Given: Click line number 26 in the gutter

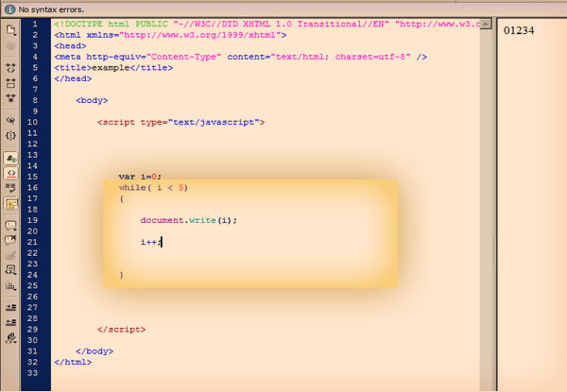Looking at the screenshot, I should 32,297.
